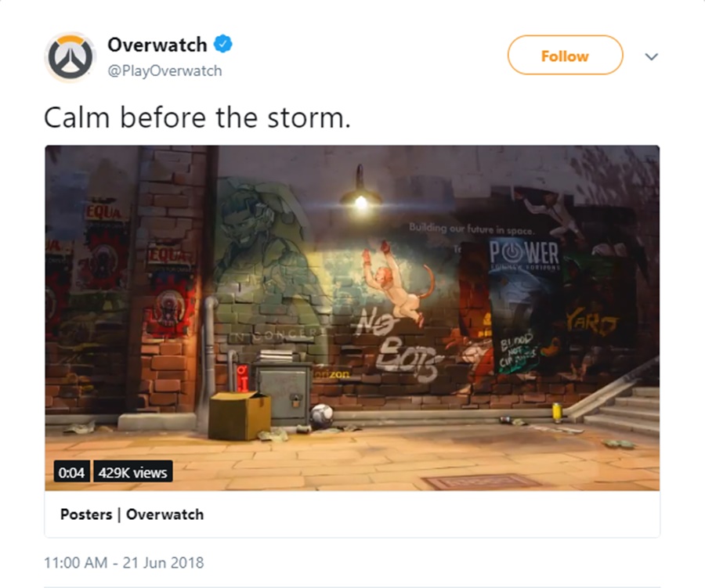Screen dimensions: 705x588
Task: Open the tweet options chevron menu
Action: [652, 56]
